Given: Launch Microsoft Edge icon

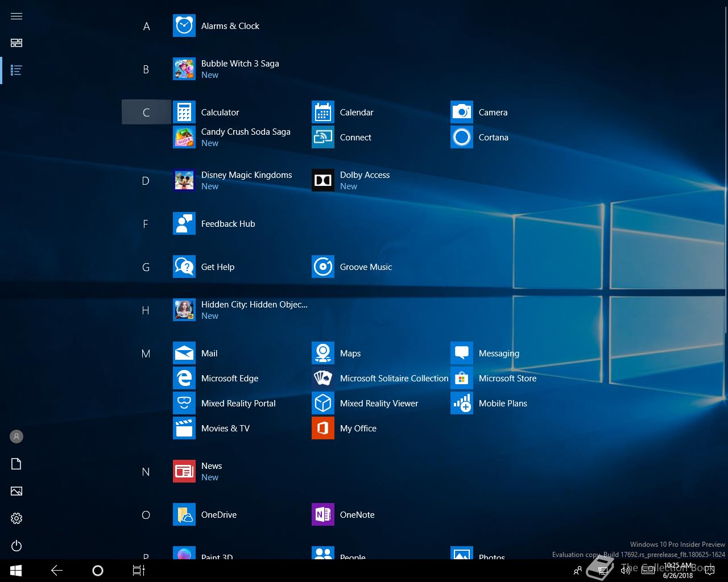Looking at the screenshot, I should click(184, 379).
